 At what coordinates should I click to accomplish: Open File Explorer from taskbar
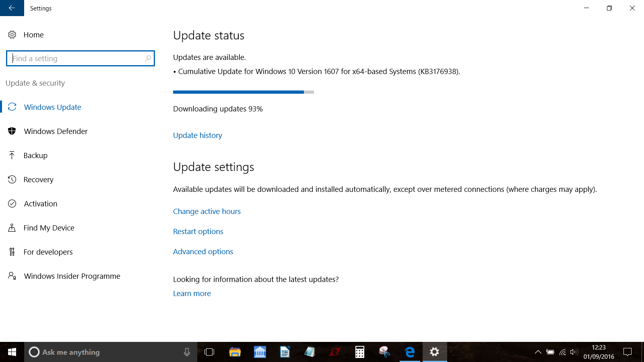click(x=235, y=352)
